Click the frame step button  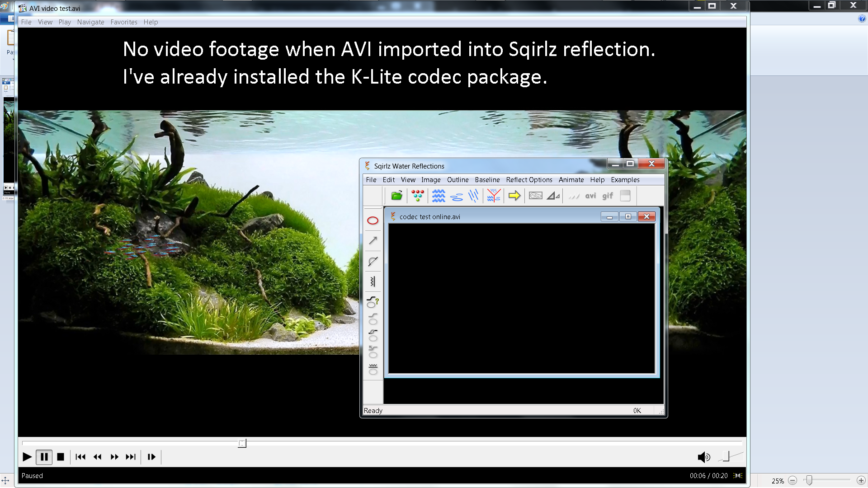pyautogui.click(x=151, y=457)
